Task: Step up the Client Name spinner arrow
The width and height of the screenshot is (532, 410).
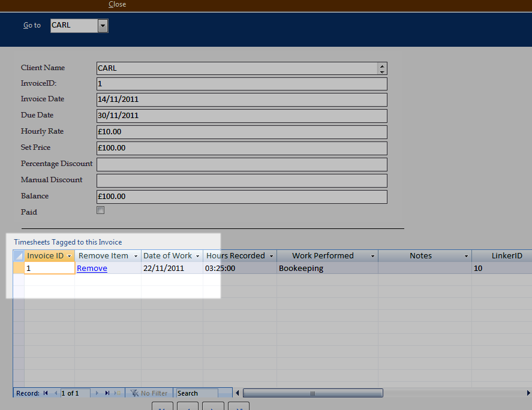Action: tap(382, 65)
